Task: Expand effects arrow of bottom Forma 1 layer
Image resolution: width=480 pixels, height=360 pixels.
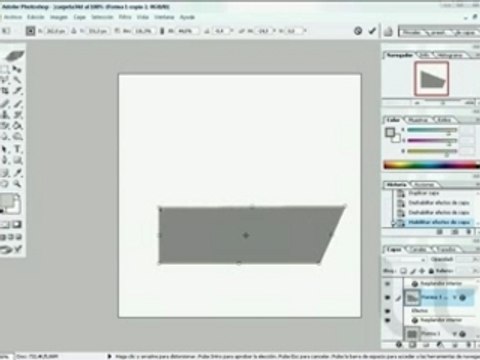Action: click(x=455, y=333)
